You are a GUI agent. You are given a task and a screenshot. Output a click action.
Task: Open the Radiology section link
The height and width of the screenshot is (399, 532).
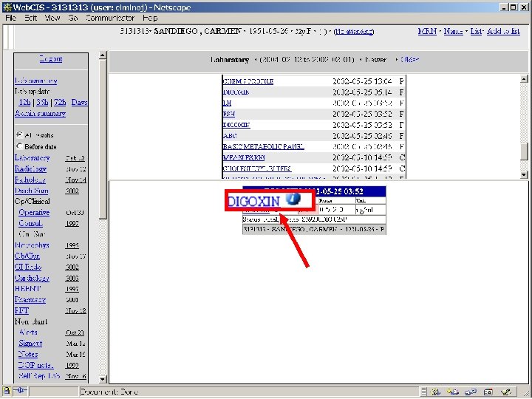(30, 168)
